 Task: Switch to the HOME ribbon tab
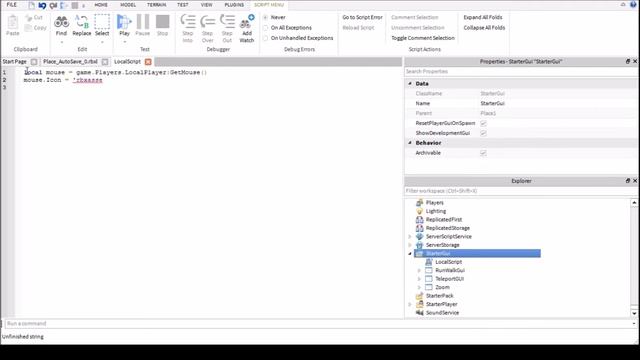101,5
